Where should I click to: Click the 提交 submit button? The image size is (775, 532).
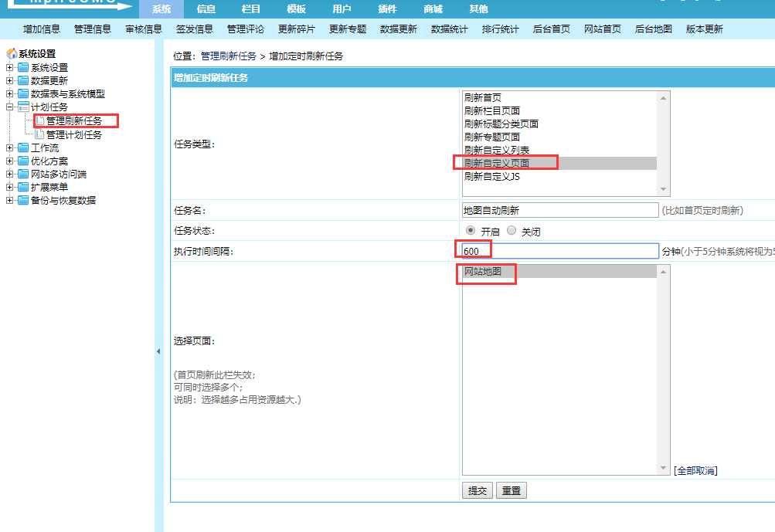[x=478, y=490]
